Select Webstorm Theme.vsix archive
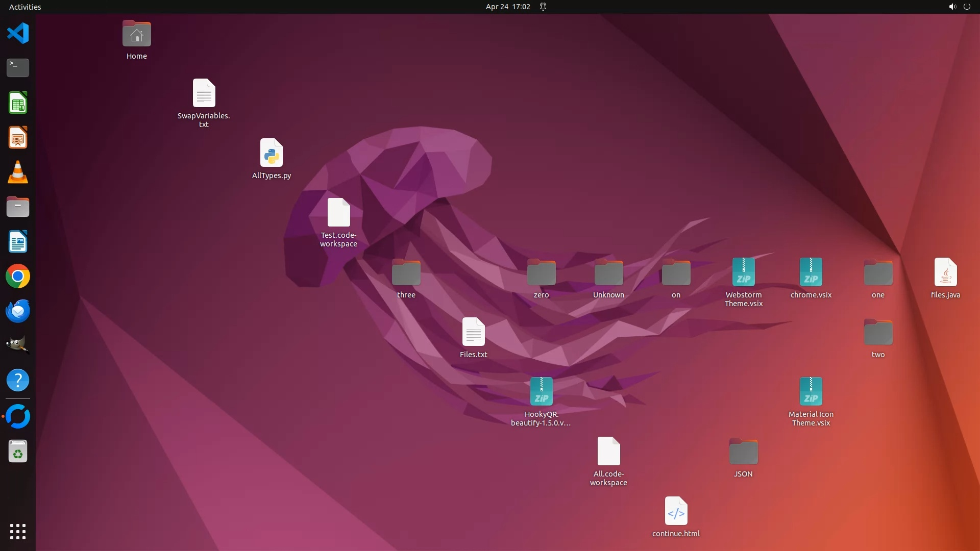 click(743, 272)
